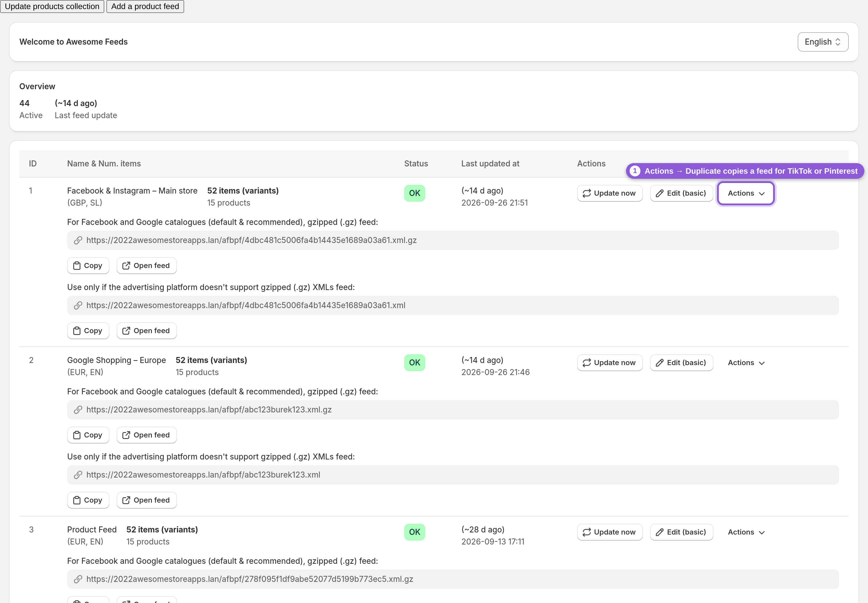868x603 pixels.
Task: Add a product feed
Action: [x=145, y=6]
